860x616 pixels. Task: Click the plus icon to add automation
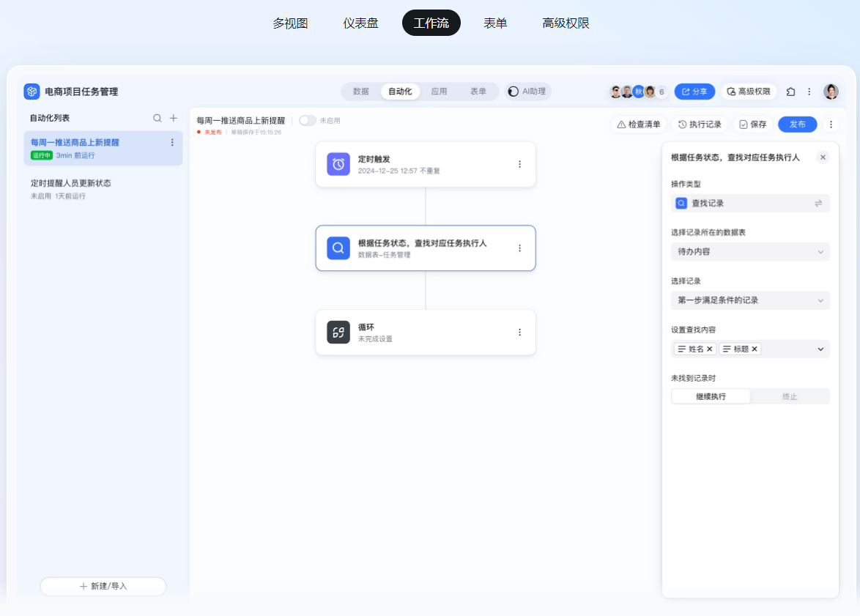174,118
